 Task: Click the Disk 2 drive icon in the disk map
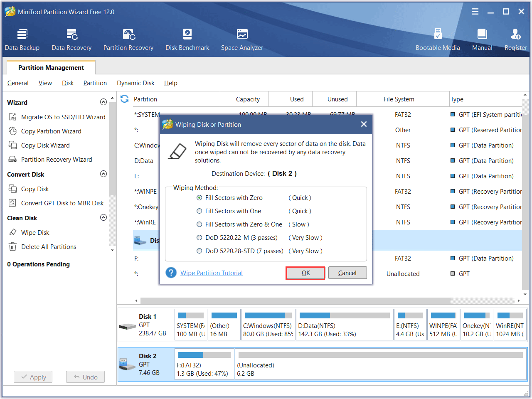128,365
